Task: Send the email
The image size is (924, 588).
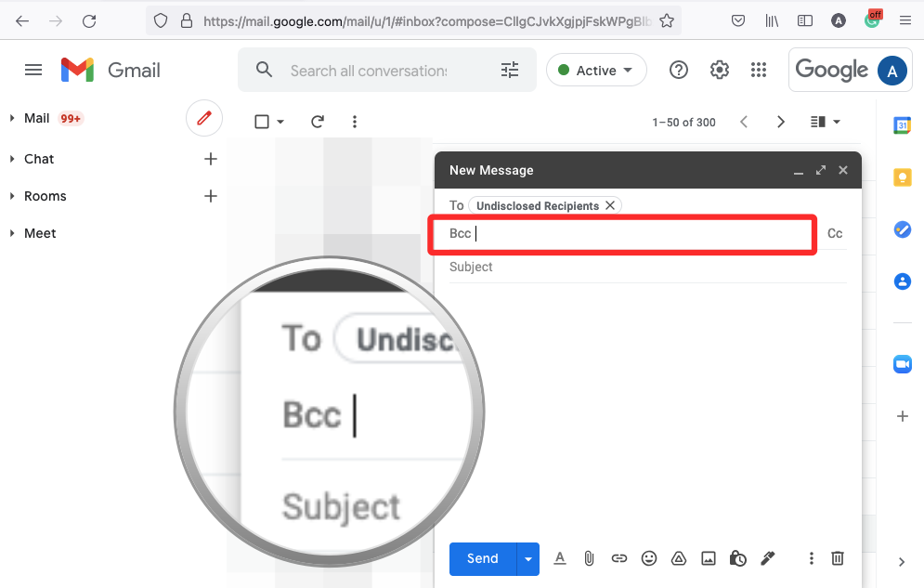Action: pyautogui.click(x=481, y=558)
